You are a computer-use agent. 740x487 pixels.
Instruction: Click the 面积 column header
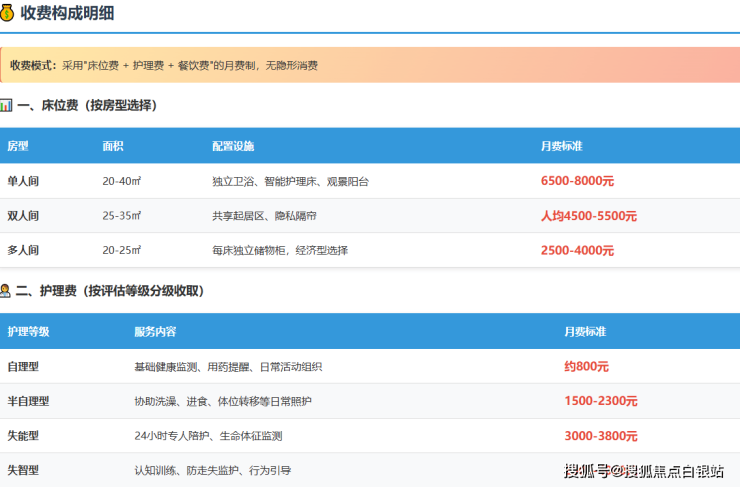coord(113,146)
